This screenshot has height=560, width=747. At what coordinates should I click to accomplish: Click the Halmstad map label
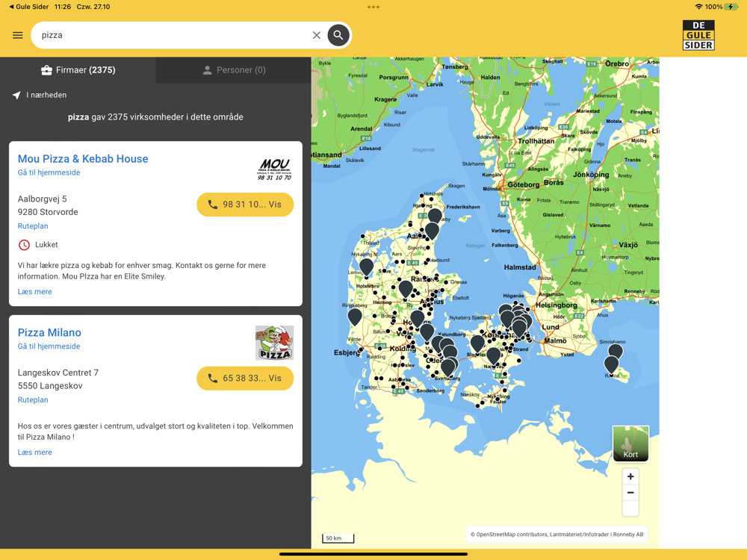click(520, 267)
